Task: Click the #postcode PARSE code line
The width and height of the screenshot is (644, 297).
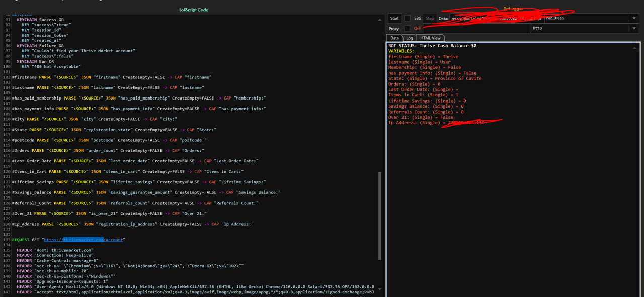Action: coord(109,140)
